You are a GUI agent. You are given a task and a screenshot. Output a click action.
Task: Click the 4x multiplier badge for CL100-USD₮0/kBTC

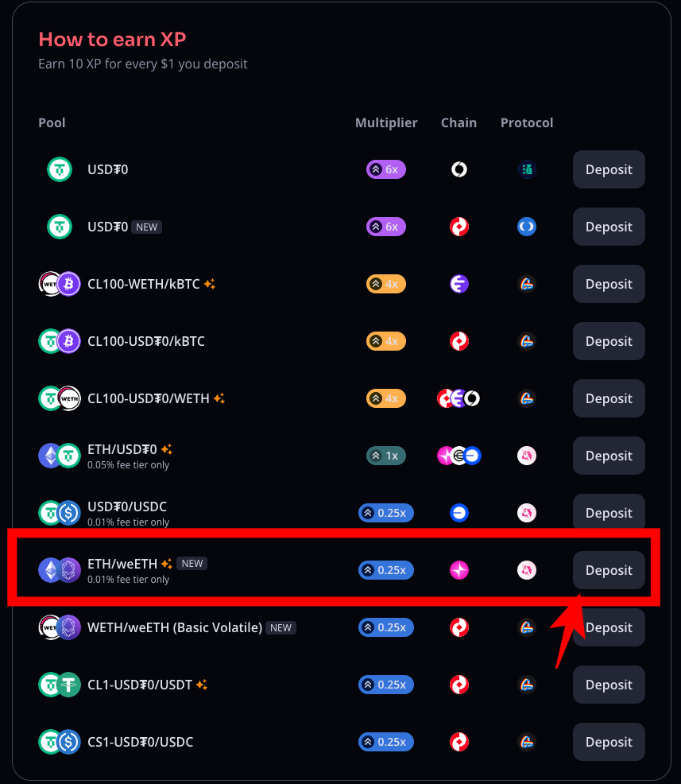[386, 341]
